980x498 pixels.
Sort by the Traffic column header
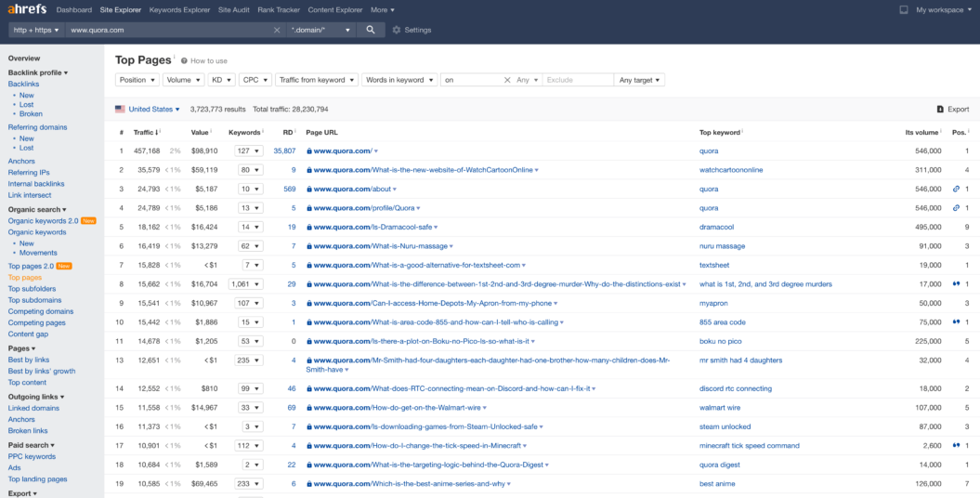[x=145, y=133]
